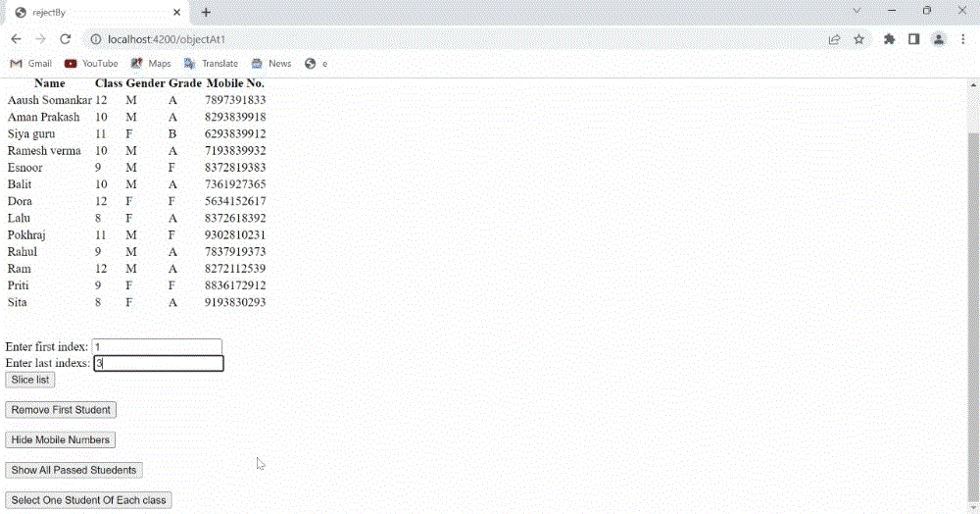Open a new browser tab

click(206, 12)
